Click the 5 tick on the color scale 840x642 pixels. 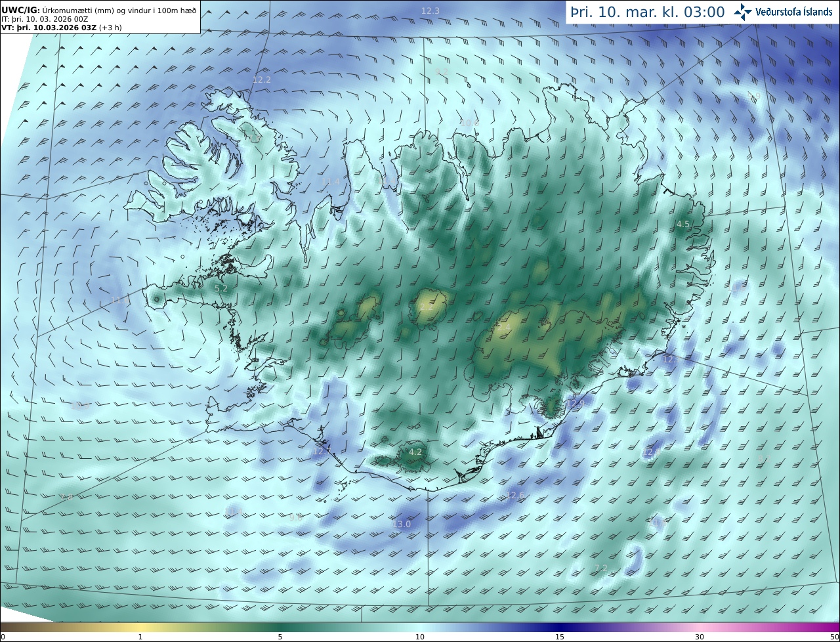280,637
